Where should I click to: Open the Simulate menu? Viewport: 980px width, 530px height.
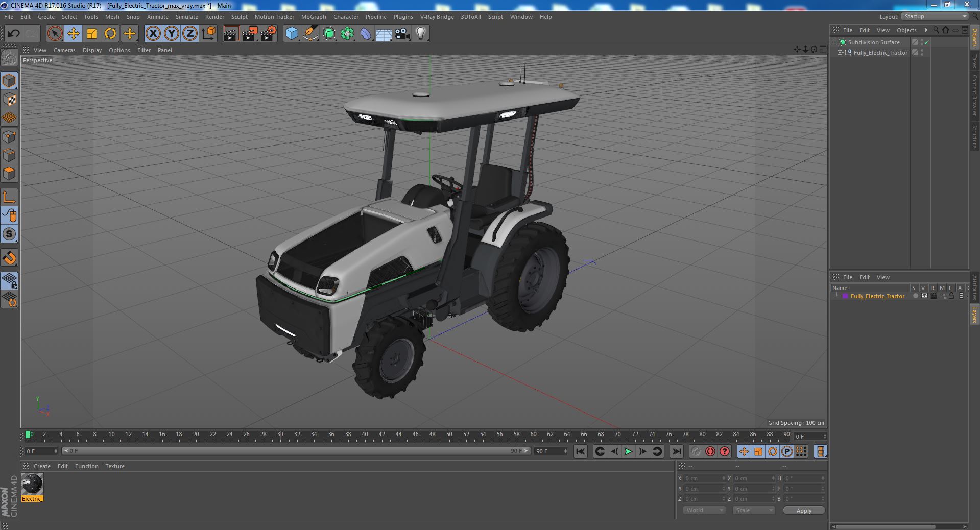tap(187, 17)
